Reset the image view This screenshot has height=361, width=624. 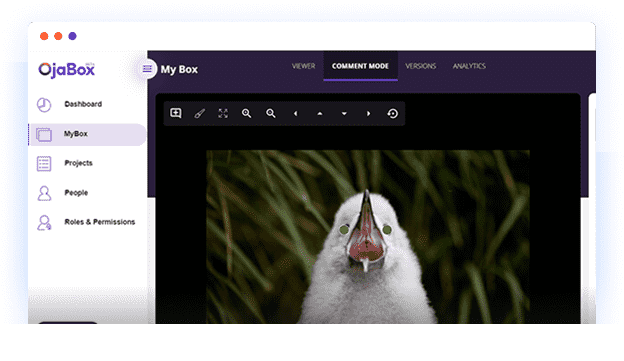pyautogui.click(x=393, y=113)
